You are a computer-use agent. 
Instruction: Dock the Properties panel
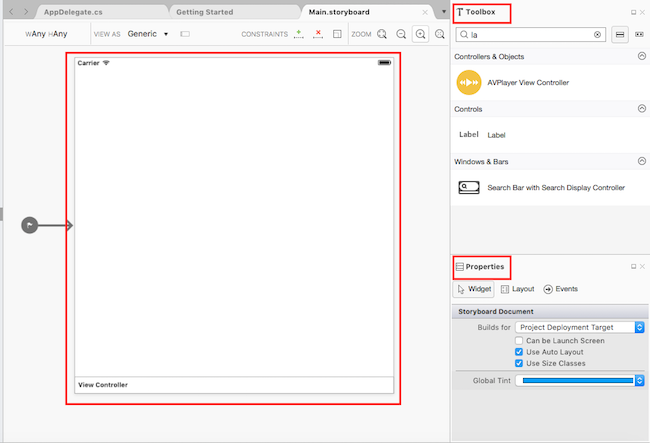click(633, 266)
